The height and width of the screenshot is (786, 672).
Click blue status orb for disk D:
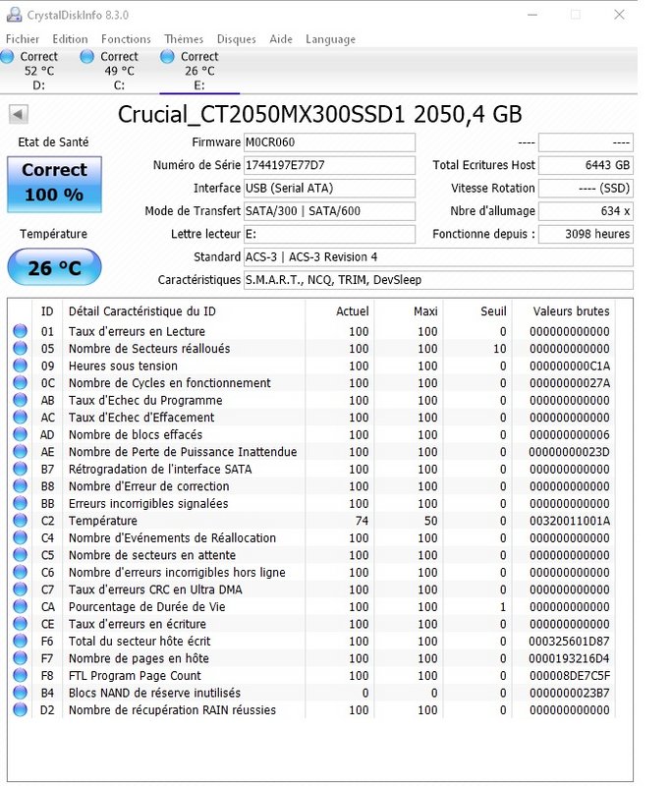click(7, 57)
